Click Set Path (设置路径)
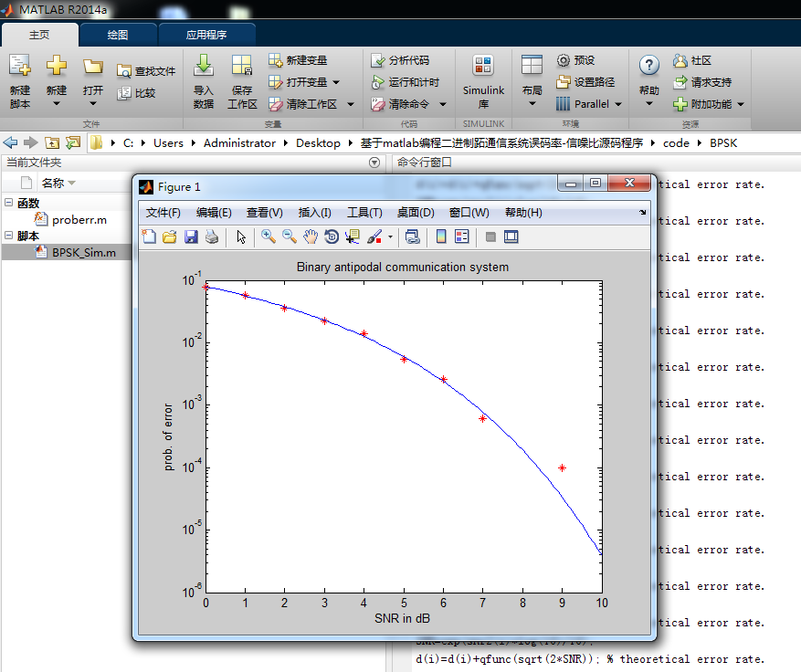The width and height of the screenshot is (801, 672). tap(585, 82)
